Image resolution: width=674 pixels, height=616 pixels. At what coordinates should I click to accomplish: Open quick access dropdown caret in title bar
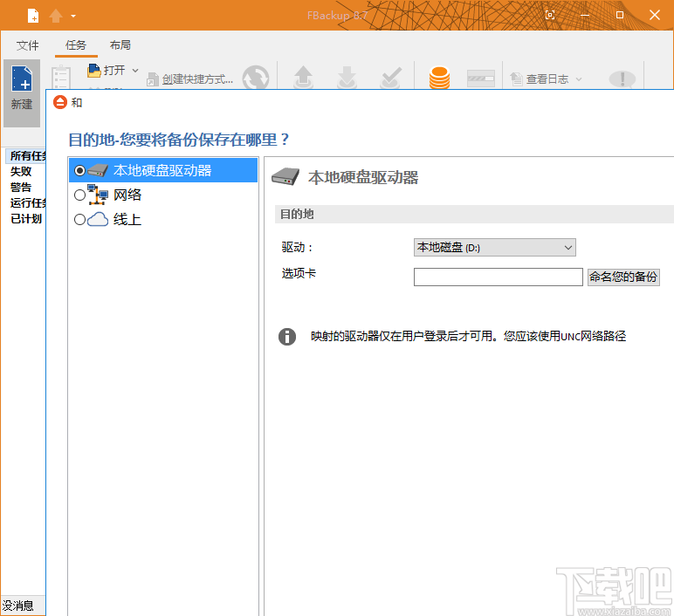click(73, 17)
